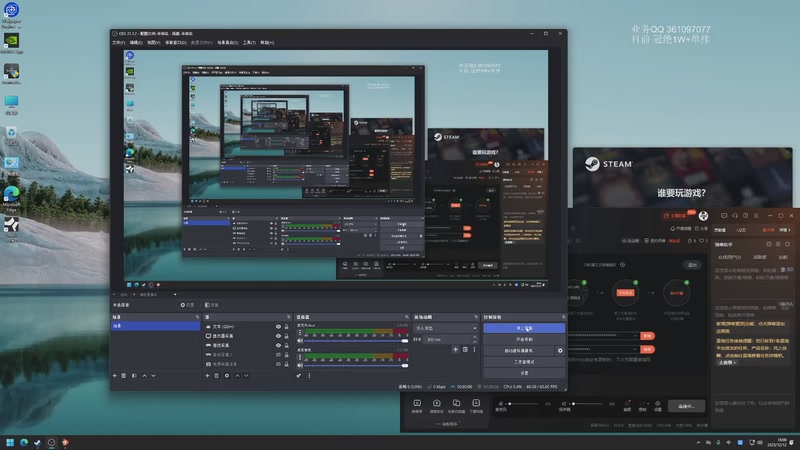800x450 pixels.
Task: Open the 文件(F) menu in OBS
Action: 118,43
